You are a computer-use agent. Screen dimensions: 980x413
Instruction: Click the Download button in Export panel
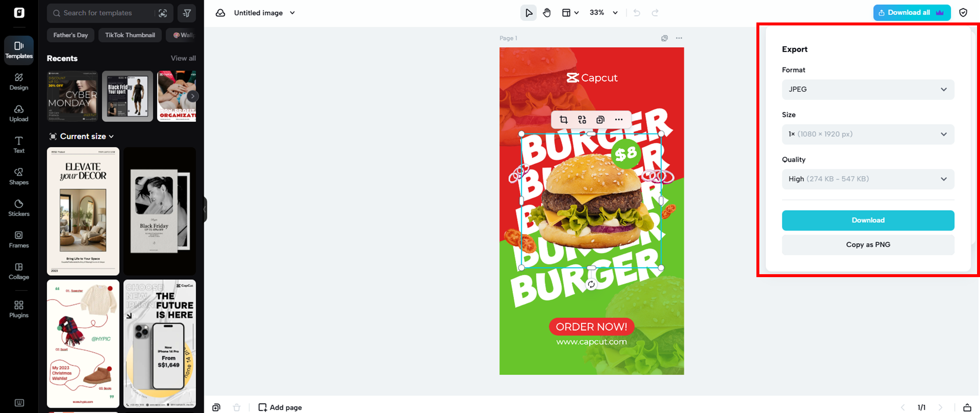point(868,220)
